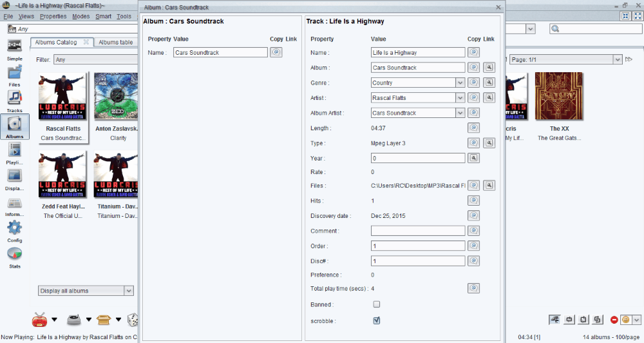Copy the Total play time value
Image resolution: width=644 pixels, height=343 pixels.
click(x=473, y=288)
